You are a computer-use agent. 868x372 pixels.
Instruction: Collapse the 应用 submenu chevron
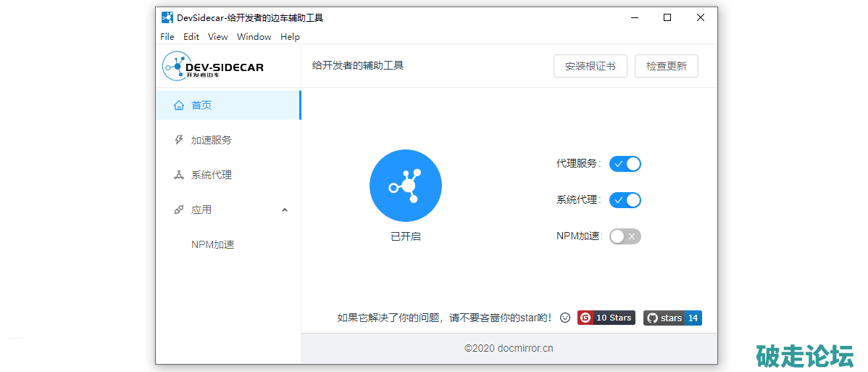pos(285,210)
